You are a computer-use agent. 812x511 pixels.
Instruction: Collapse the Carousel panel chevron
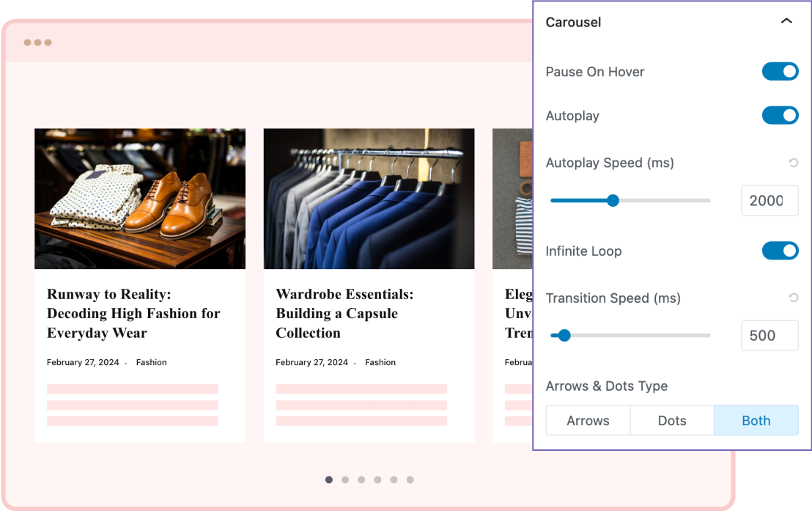(x=786, y=22)
